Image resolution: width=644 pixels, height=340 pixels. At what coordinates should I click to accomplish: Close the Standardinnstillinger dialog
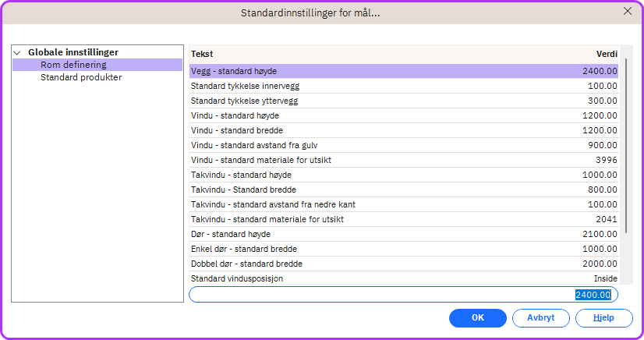(627, 12)
